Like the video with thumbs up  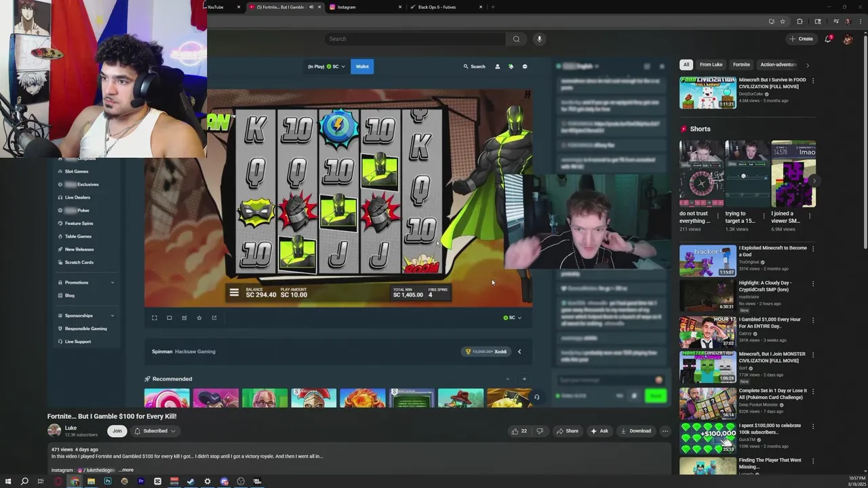click(x=519, y=431)
